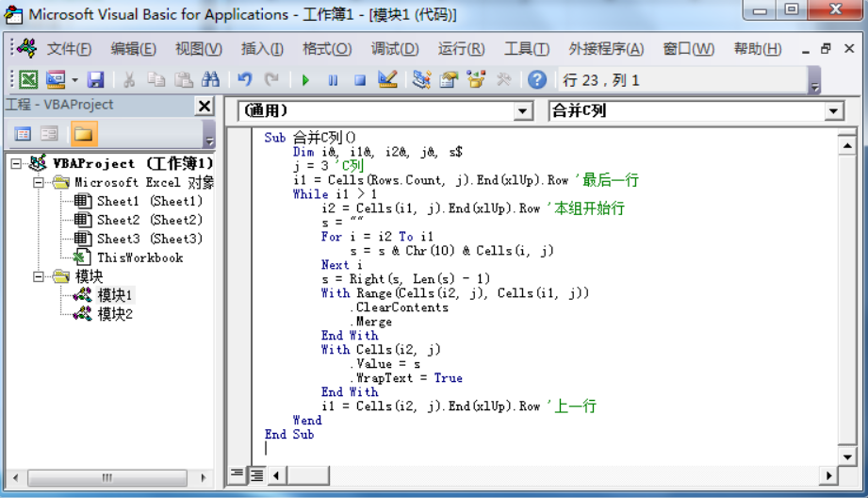Open the Project Explorer icon

pyautogui.click(x=422, y=80)
